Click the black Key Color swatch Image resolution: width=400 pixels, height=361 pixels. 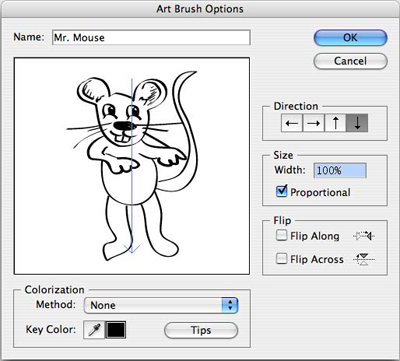point(116,330)
